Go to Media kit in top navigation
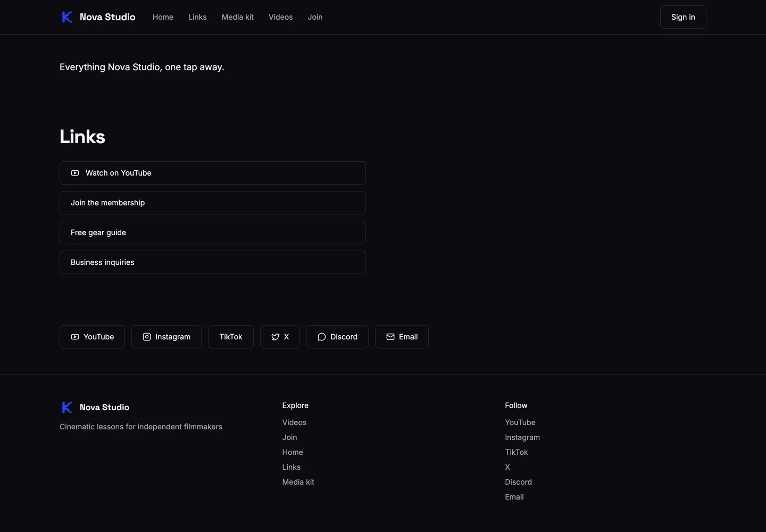 tap(238, 17)
